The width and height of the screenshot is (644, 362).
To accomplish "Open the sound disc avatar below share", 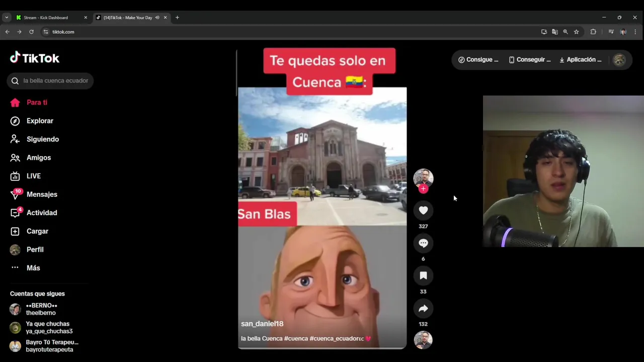I will click(423, 340).
